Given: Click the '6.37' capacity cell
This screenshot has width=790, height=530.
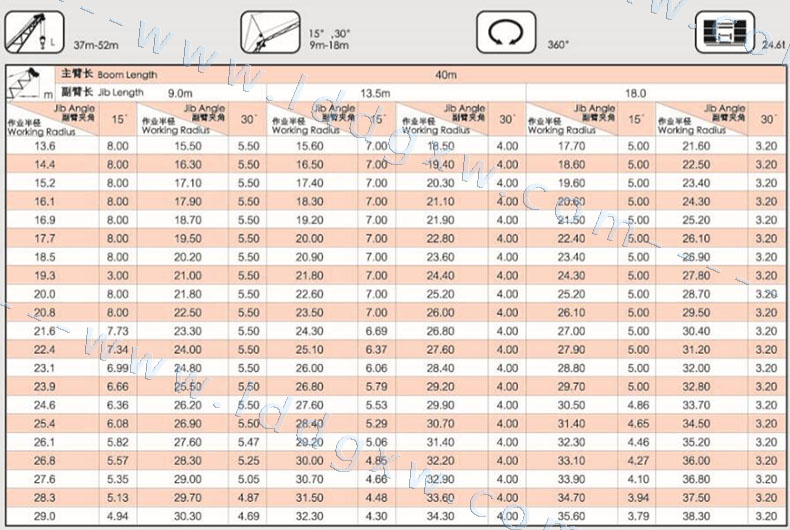Looking at the screenshot, I should pos(377,350).
